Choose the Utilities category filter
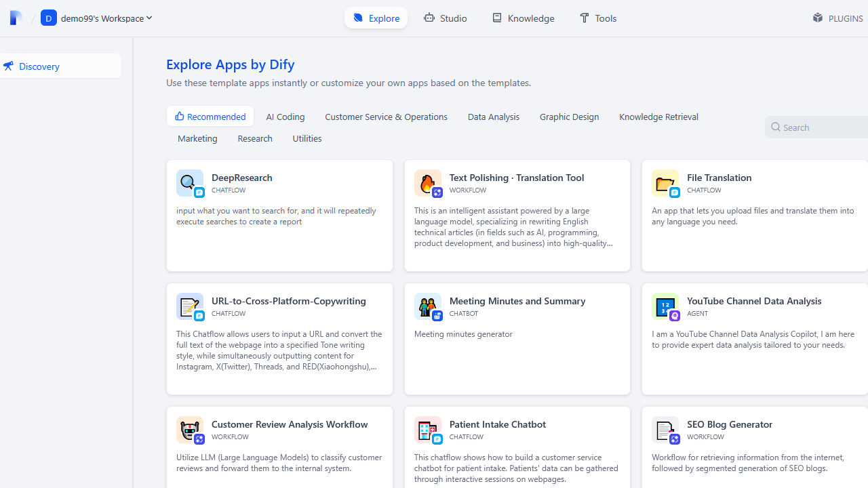The width and height of the screenshot is (868, 488). coord(307,138)
